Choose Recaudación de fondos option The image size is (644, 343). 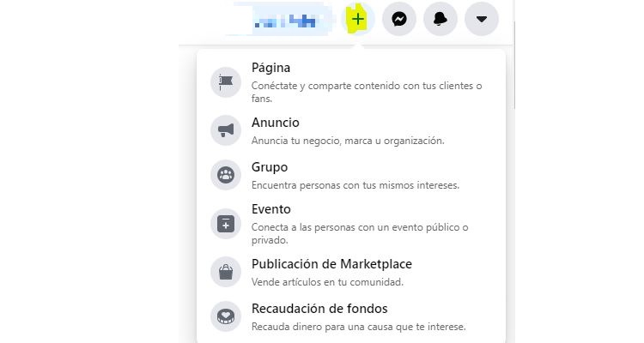pos(319,309)
